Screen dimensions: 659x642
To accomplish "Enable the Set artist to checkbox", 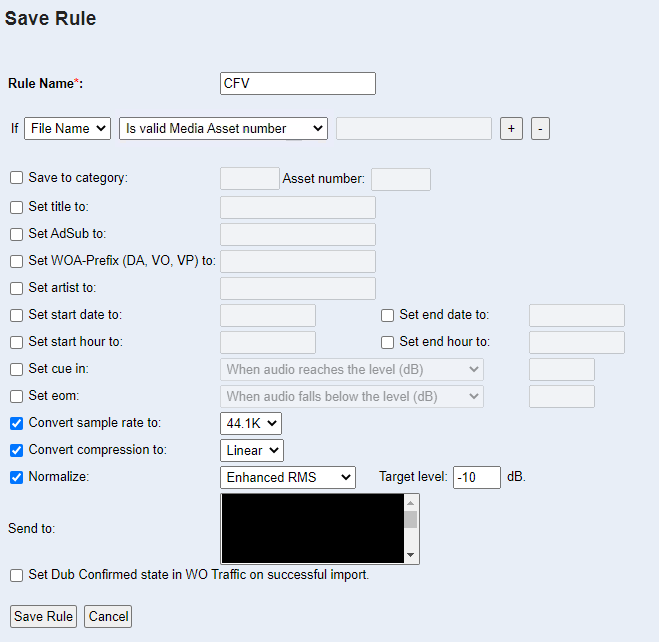I will click(x=17, y=288).
